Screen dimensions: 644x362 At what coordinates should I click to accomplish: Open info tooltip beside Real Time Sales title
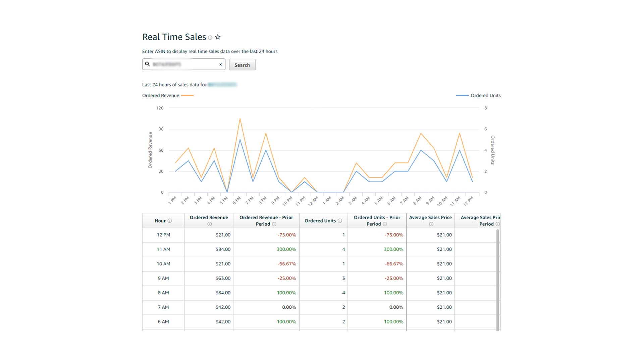210,38
